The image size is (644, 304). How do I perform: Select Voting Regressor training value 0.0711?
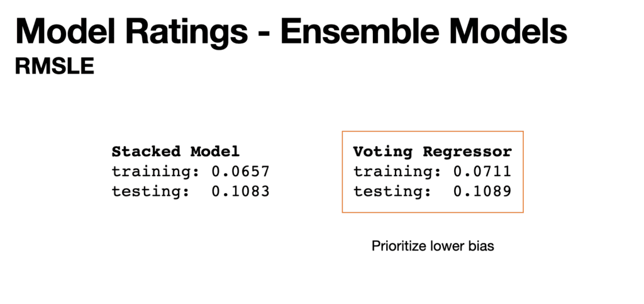pyautogui.click(x=482, y=171)
